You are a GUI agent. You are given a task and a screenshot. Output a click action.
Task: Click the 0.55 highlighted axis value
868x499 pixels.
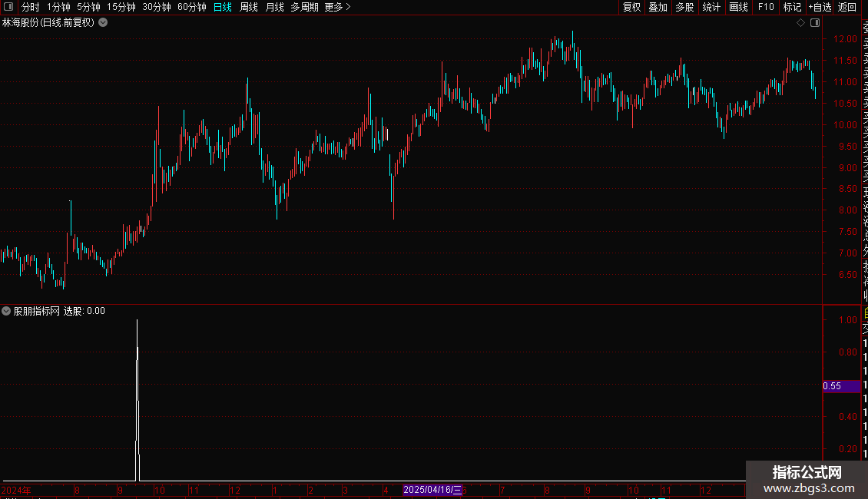coord(841,385)
